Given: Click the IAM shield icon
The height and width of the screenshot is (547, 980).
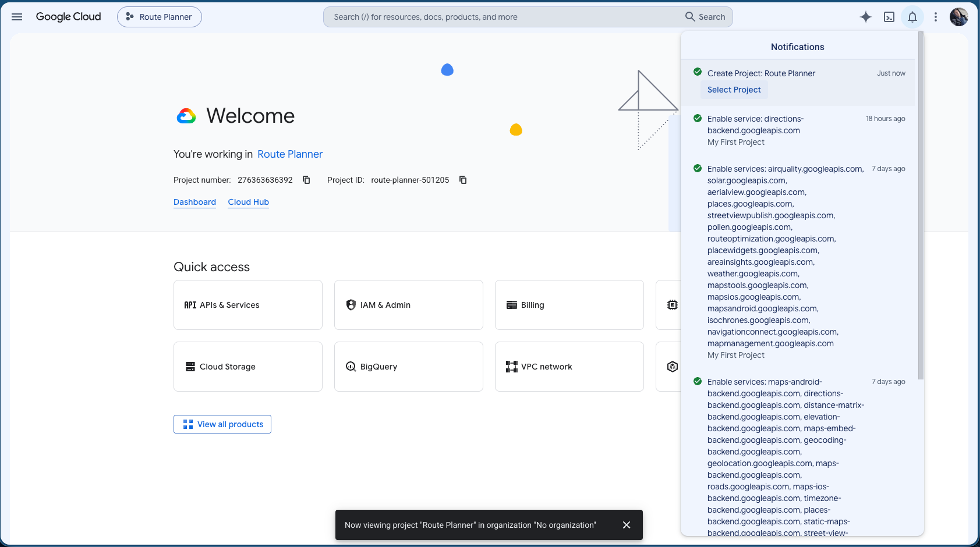Looking at the screenshot, I should pyautogui.click(x=351, y=305).
